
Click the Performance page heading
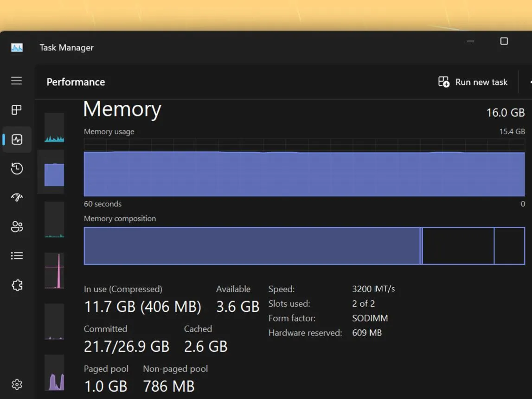point(76,82)
